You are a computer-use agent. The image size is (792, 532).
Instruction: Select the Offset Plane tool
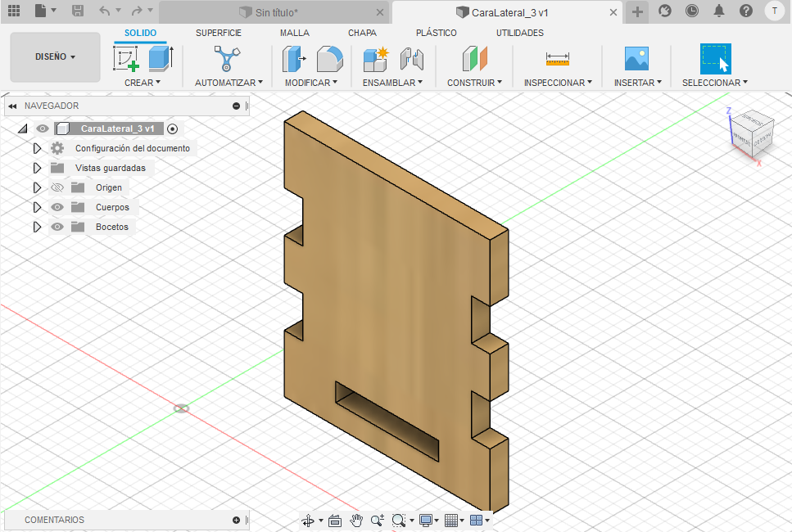(474, 58)
